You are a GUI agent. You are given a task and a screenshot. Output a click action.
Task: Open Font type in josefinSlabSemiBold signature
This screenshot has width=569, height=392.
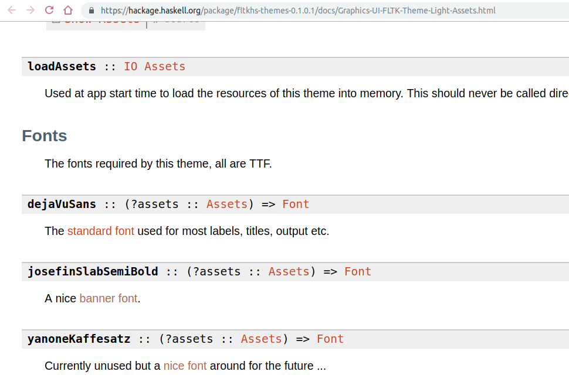(x=358, y=272)
